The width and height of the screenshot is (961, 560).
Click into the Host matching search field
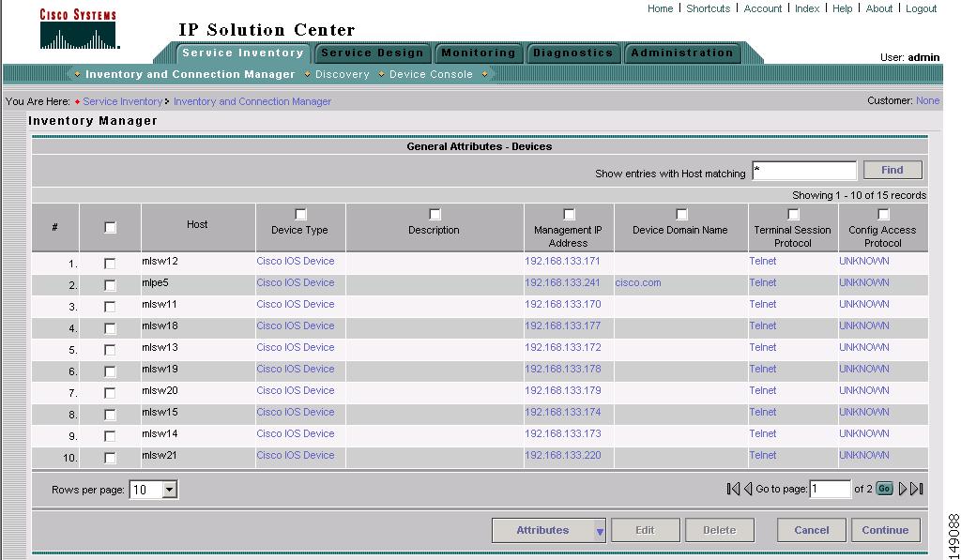(x=804, y=171)
